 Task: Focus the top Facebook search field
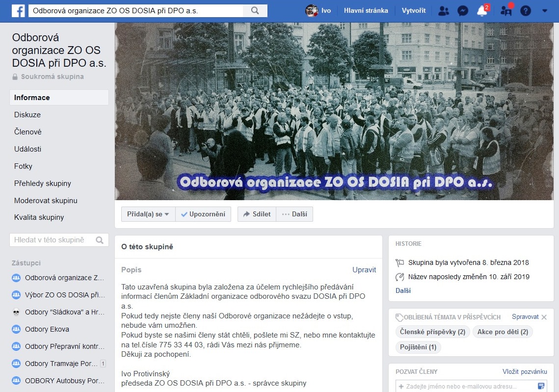[136, 11]
